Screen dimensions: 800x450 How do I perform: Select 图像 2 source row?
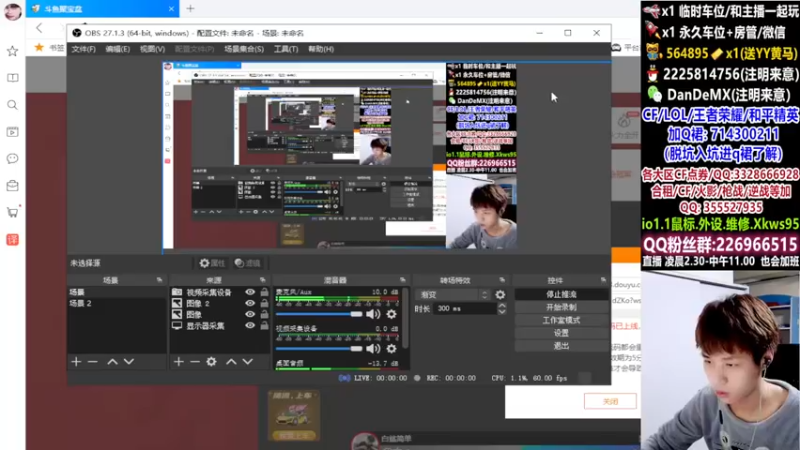(x=219, y=303)
